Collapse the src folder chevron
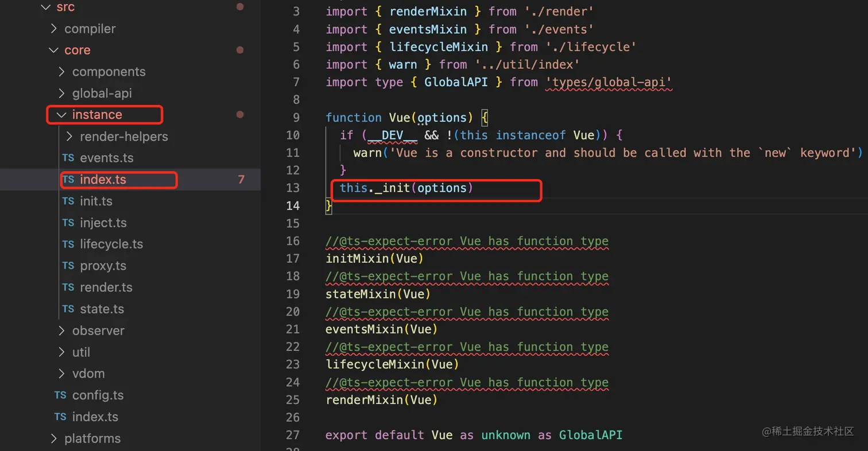The height and width of the screenshot is (451, 868). pyautogui.click(x=45, y=7)
